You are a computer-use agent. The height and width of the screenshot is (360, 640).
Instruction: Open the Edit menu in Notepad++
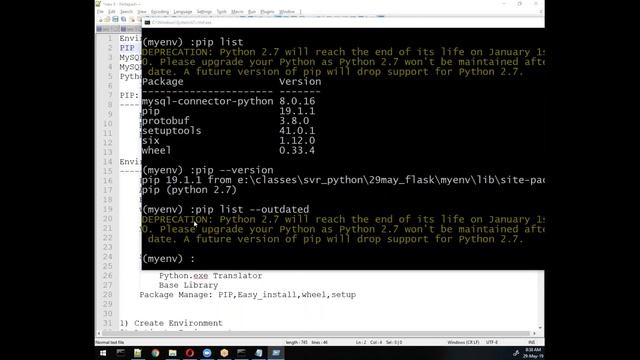[x=111, y=12]
